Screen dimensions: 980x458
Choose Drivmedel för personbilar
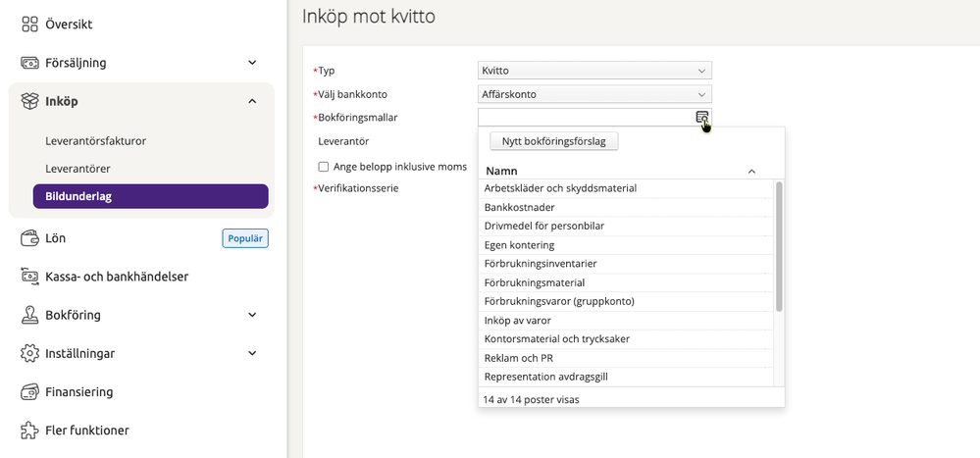tap(626, 226)
